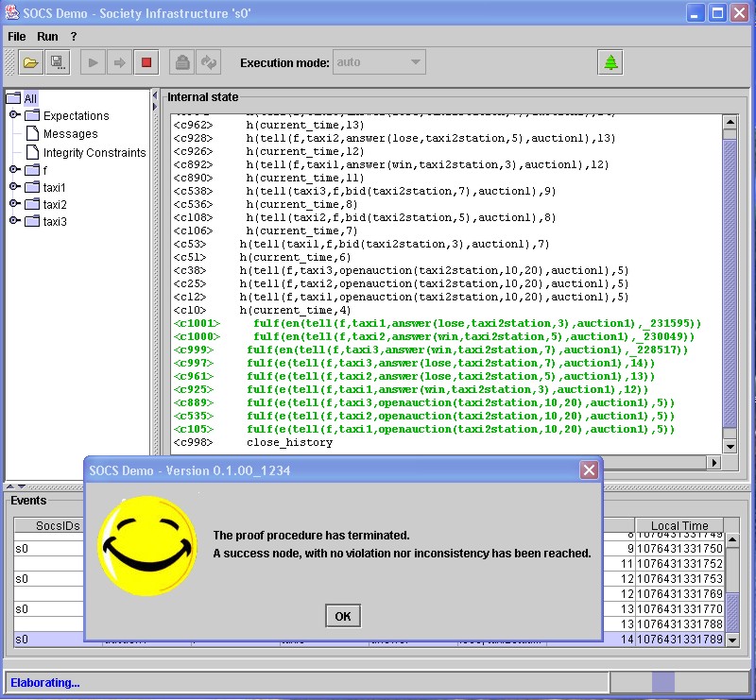756x700 pixels.
Task: Expand the taxi1 folder node
Action: (x=14, y=187)
